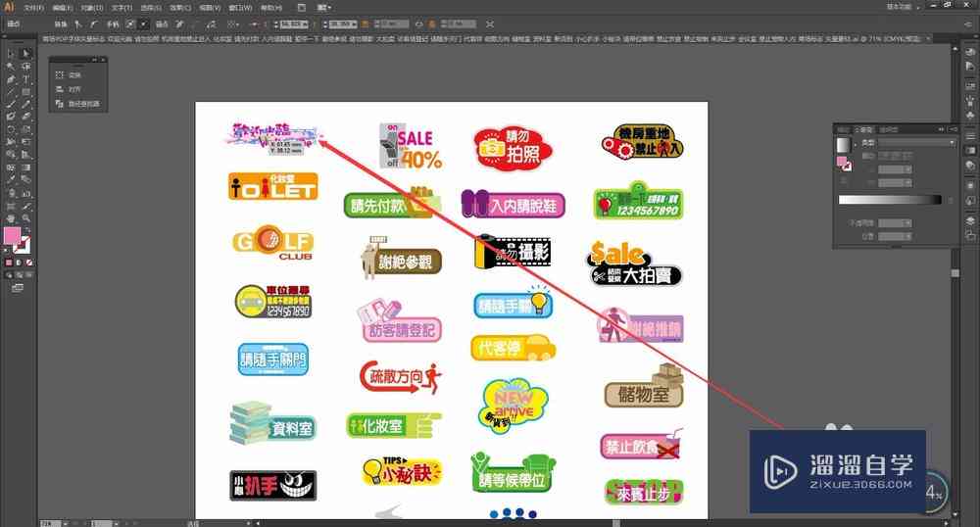Activate pink fill box in Gradient panel
This screenshot has width=980, height=527.
coord(841,162)
